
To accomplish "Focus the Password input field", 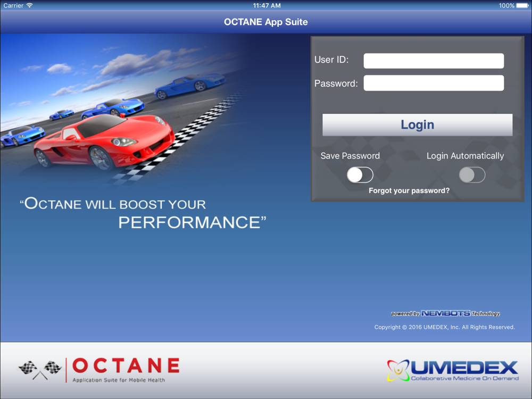I will pyautogui.click(x=434, y=83).
